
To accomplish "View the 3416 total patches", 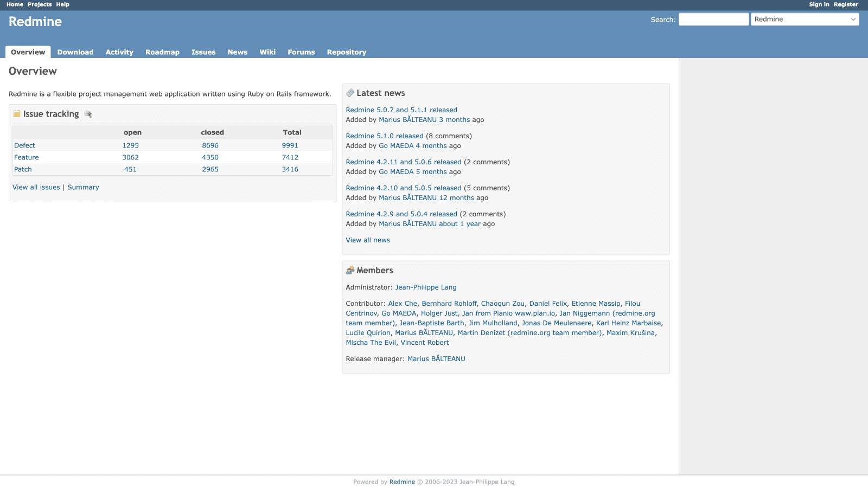I will tap(290, 169).
